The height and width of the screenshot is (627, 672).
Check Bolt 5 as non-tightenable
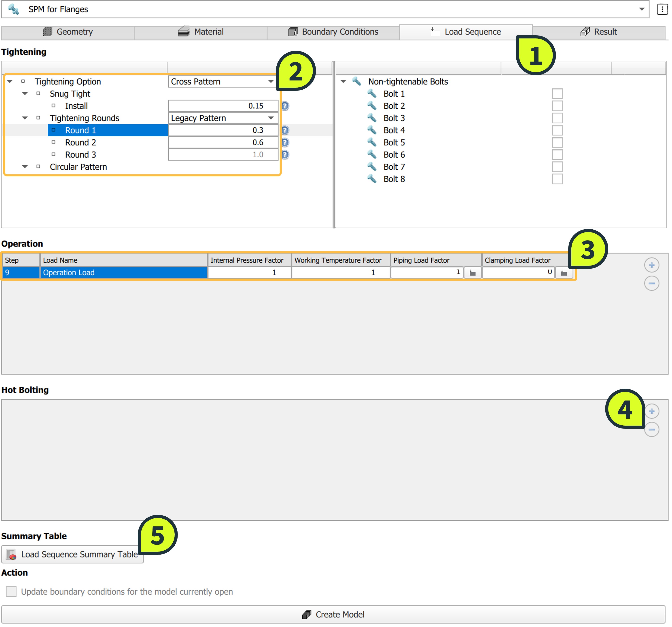(557, 143)
